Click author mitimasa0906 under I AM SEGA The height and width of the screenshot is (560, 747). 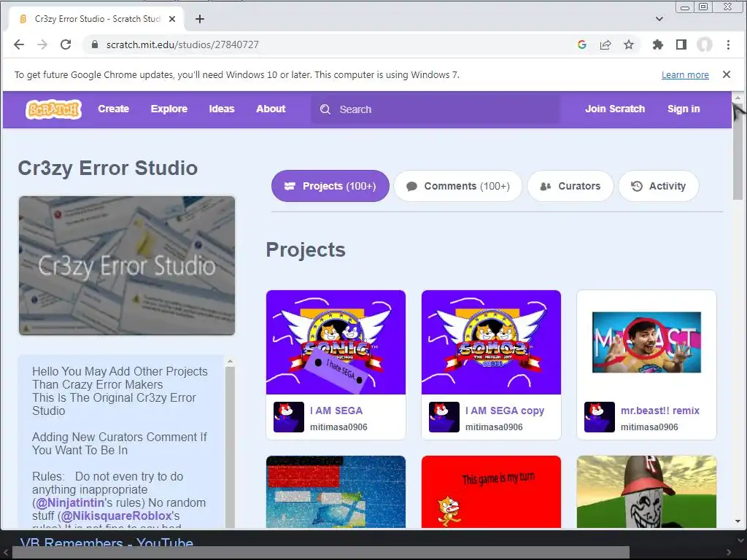[338, 427]
